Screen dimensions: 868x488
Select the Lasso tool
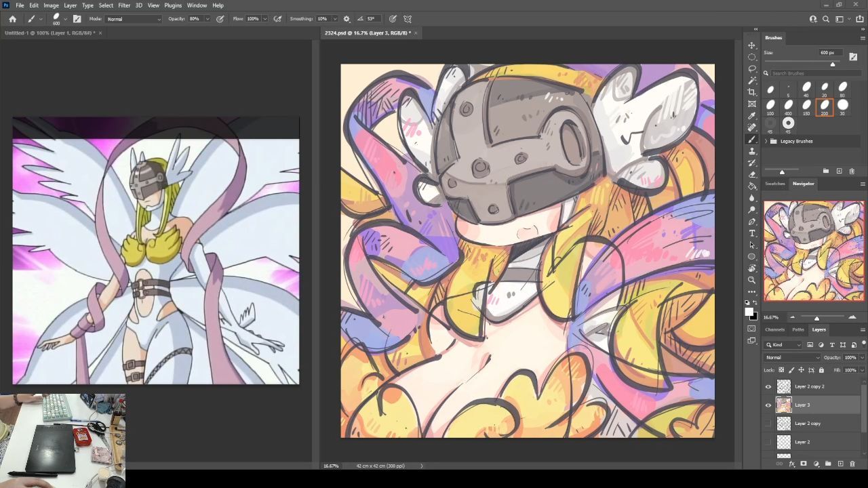[x=751, y=68]
